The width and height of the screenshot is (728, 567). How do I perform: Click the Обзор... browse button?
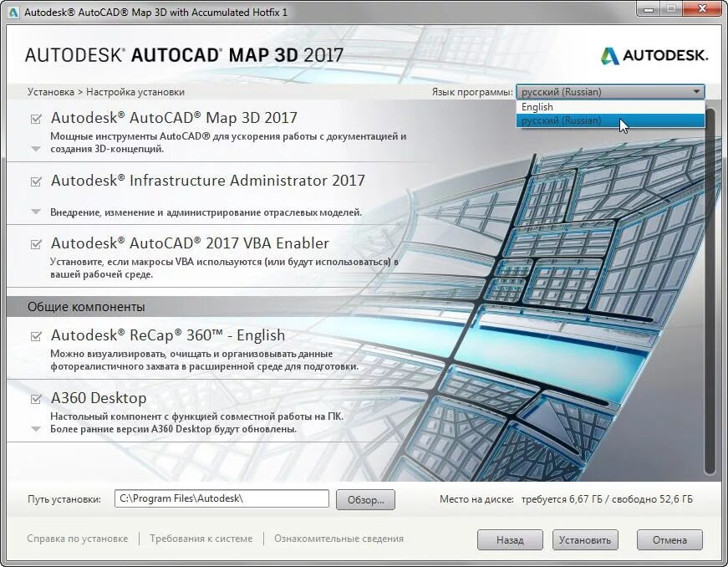tap(365, 499)
